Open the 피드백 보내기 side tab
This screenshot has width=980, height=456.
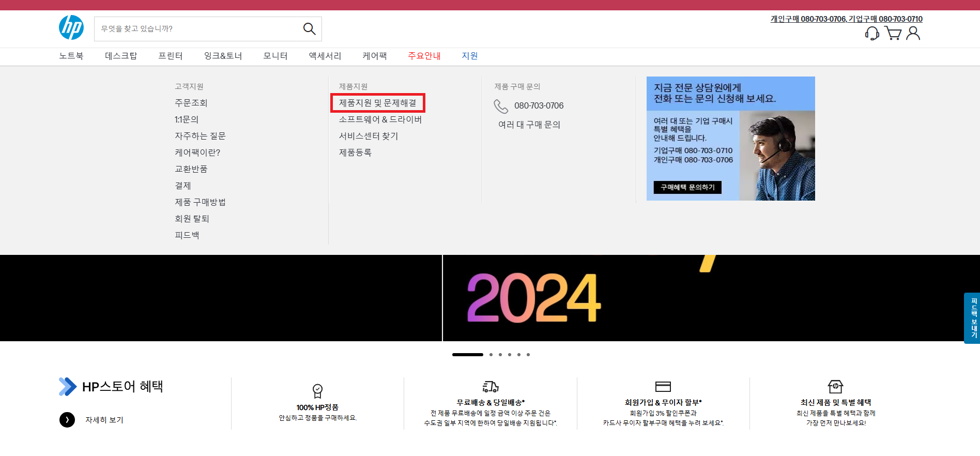tap(972, 318)
